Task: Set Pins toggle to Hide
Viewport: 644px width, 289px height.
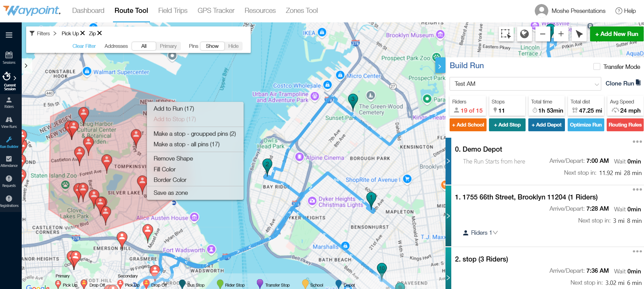Action: pyautogui.click(x=233, y=46)
